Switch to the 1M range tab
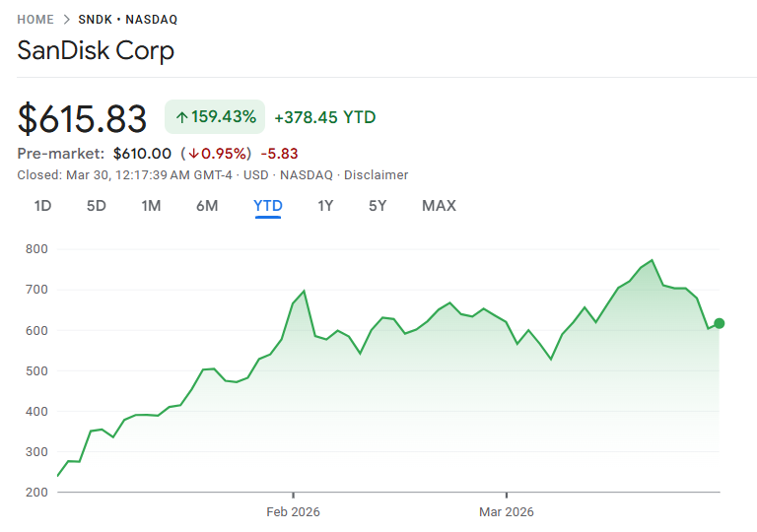This screenshot has height=532, width=757. (151, 206)
